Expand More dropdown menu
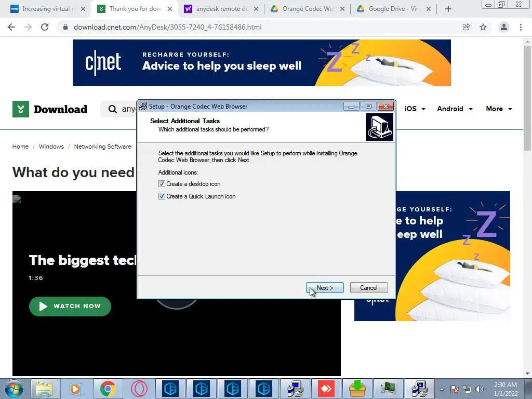Screen dimensions: 532x399 499,109
